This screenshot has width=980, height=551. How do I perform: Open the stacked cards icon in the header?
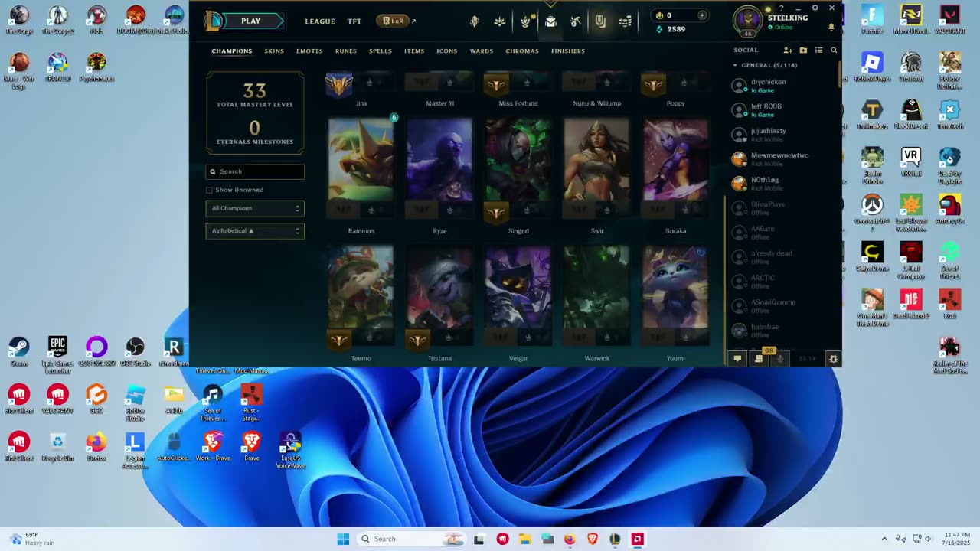600,21
